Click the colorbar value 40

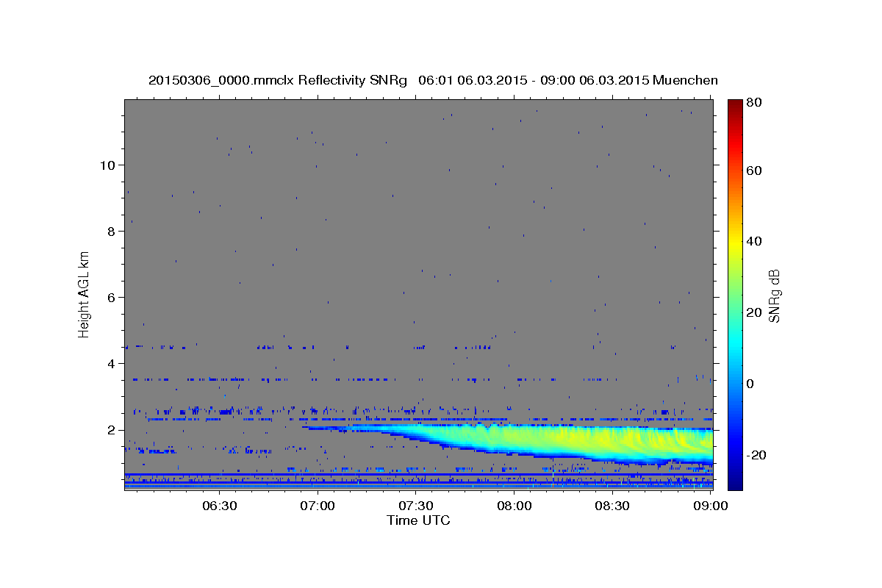pos(755,241)
